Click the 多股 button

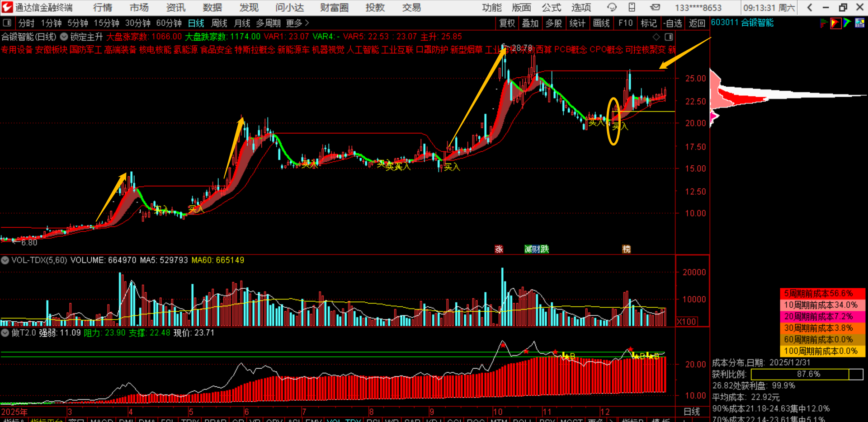[554, 23]
